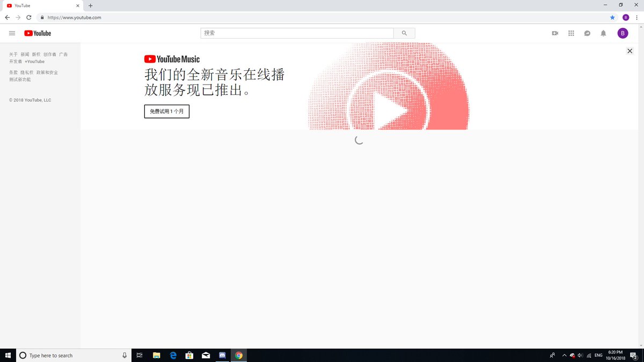Image resolution: width=644 pixels, height=362 pixels.
Task: Select the YouTube browser tab
Action: coord(43,5)
